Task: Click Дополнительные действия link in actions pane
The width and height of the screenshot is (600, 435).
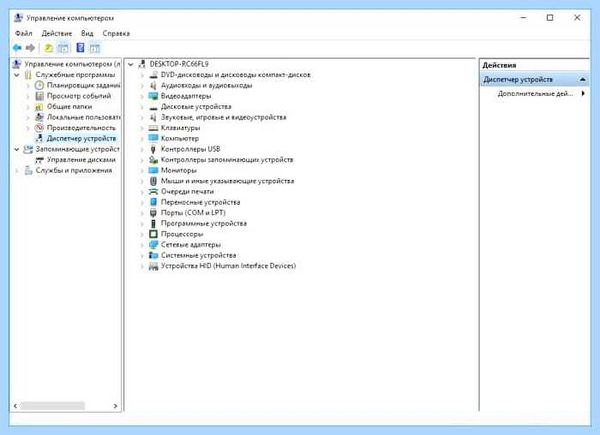Action: tap(535, 93)
